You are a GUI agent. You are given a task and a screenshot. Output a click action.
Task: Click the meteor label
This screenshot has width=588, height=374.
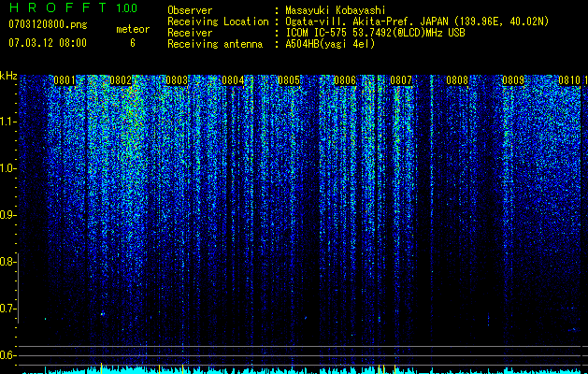pyautogui.click(x=133, y=29)
